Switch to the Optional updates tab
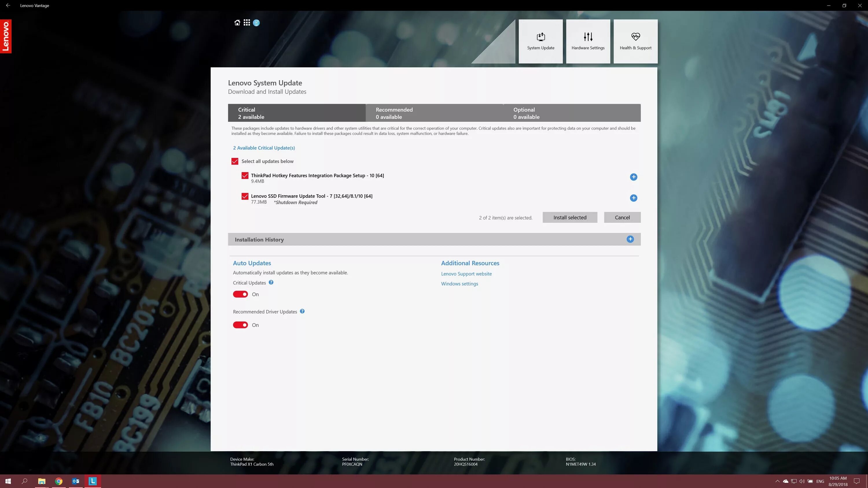 click(572, 113)
